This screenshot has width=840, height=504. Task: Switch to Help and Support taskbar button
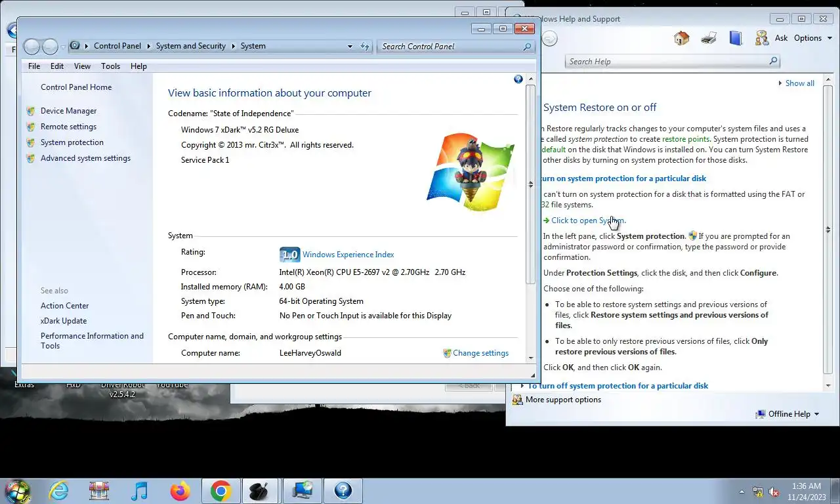pos(343,491)
